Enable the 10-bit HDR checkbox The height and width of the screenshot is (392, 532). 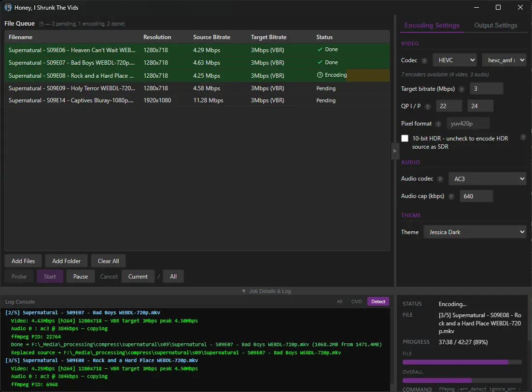click(x=405, y=139)
